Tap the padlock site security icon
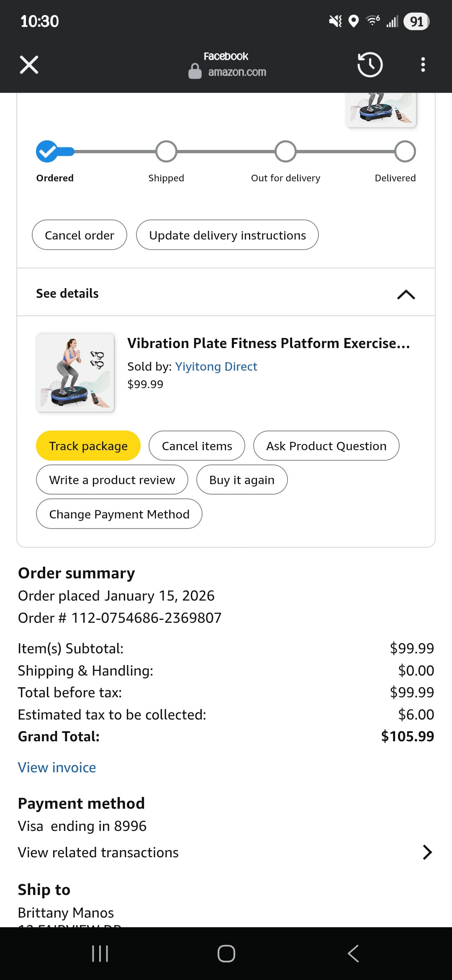This screenshot has height=980, width=452. click(195, 71)
